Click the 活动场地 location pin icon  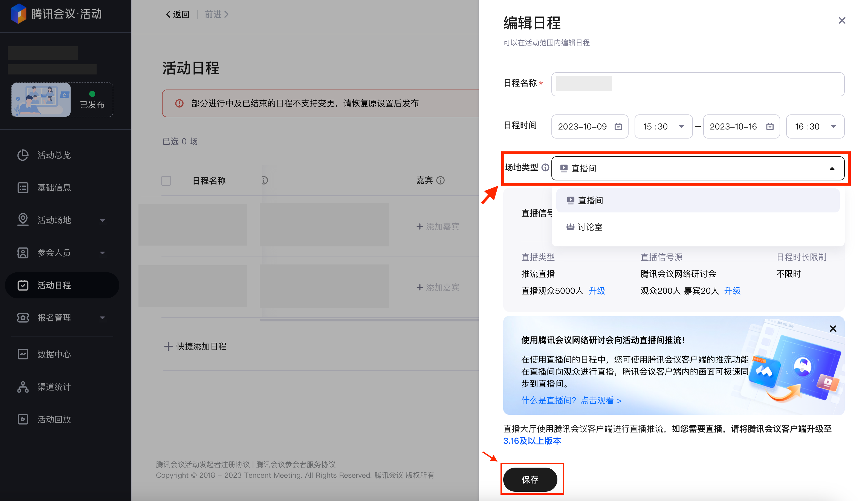point(23,220)
